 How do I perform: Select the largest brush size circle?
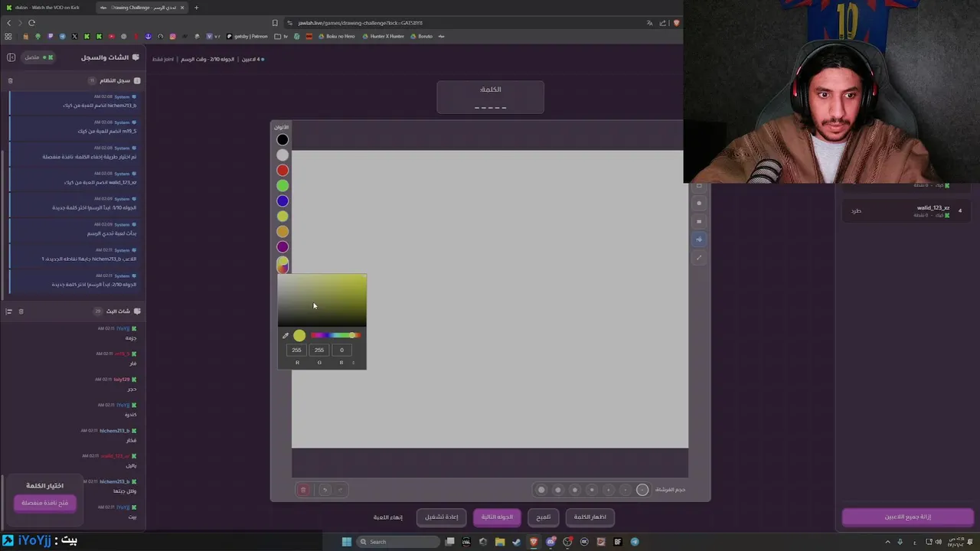coord(541,490)
